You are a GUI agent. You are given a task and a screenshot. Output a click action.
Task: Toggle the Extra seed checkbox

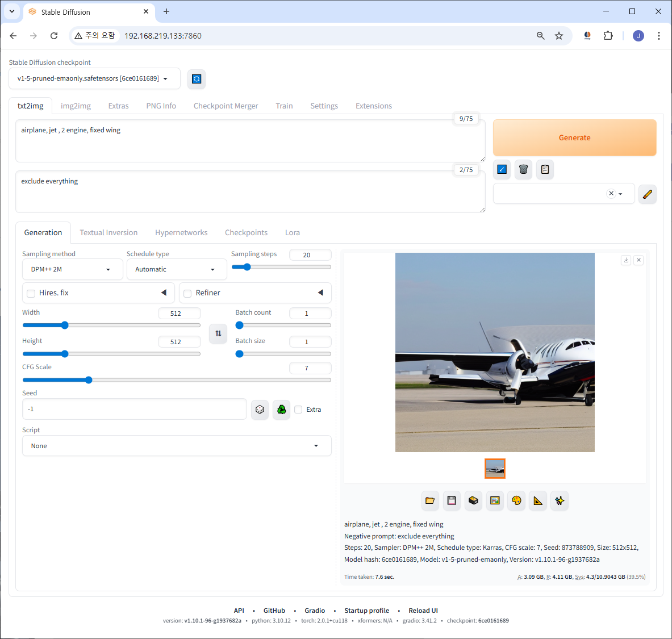(x=298, y=410)
